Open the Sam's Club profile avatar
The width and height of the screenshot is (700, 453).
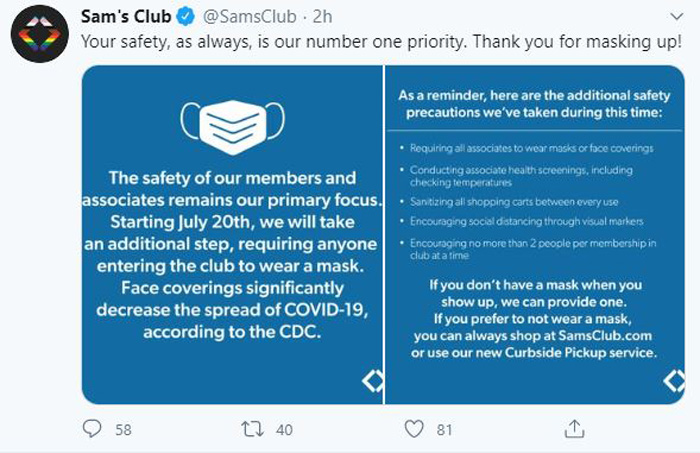40,34
